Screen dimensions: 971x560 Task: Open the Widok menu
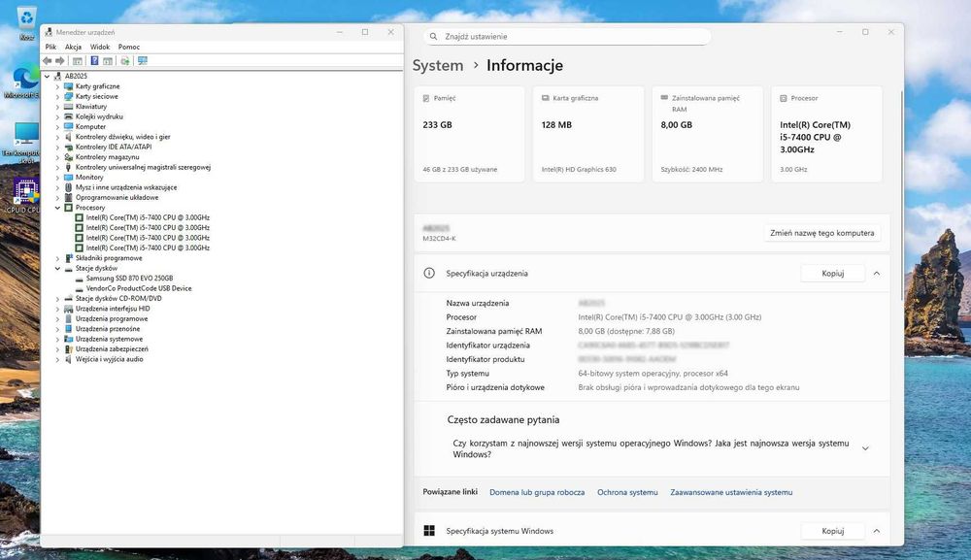pyautogui.click(x=100, y=47)
